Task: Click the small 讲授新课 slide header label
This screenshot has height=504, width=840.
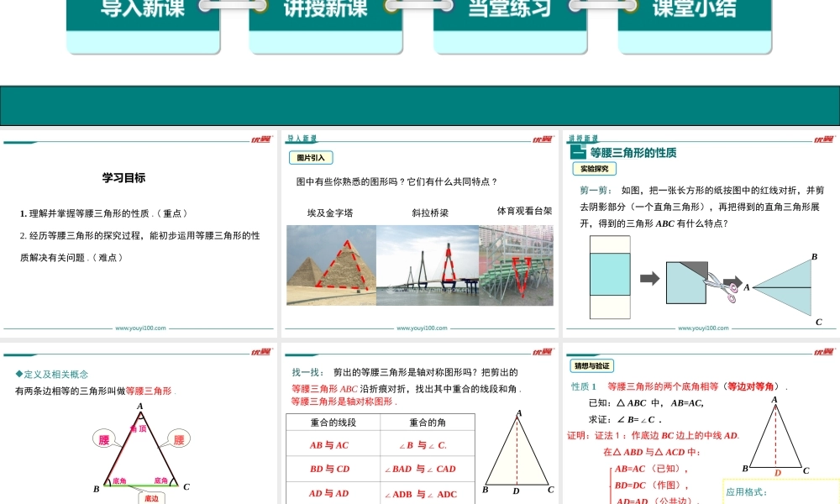Action: pos(584,139)
